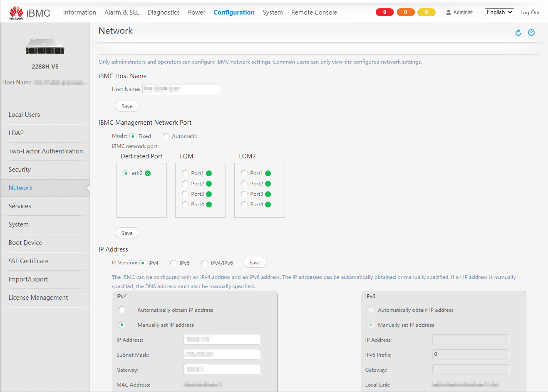548x392 pixels.
Task: Click the IPv4 Gateway field
Action: tap(222, 370)
